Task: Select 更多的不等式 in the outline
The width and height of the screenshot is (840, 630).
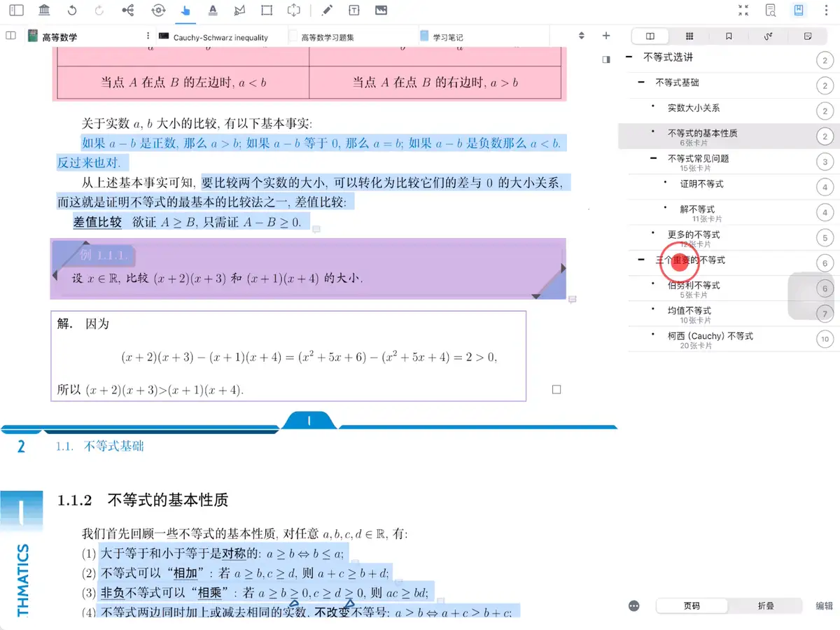Action: click(694, 234)
